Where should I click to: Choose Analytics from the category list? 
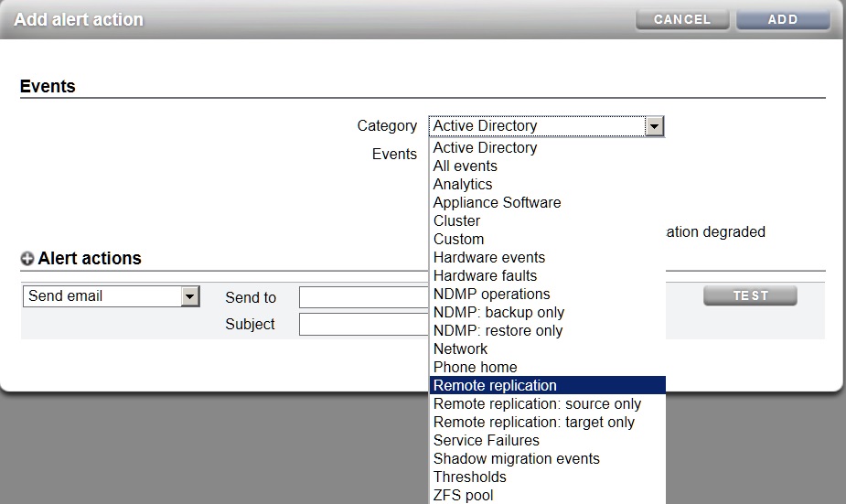coord(548,184)
